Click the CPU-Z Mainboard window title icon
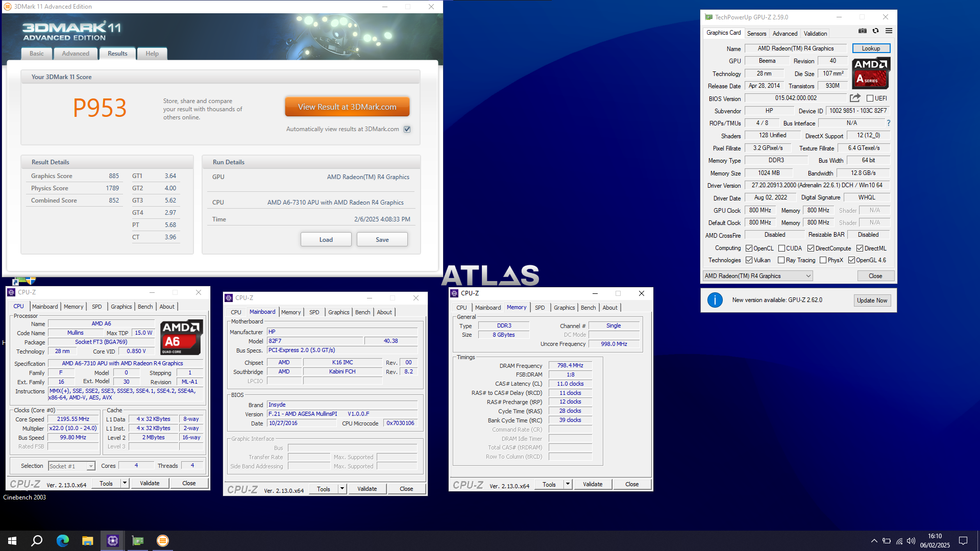The height and width of the screenshot is (551, 980). pyautogui.click(x=229, y=298)
